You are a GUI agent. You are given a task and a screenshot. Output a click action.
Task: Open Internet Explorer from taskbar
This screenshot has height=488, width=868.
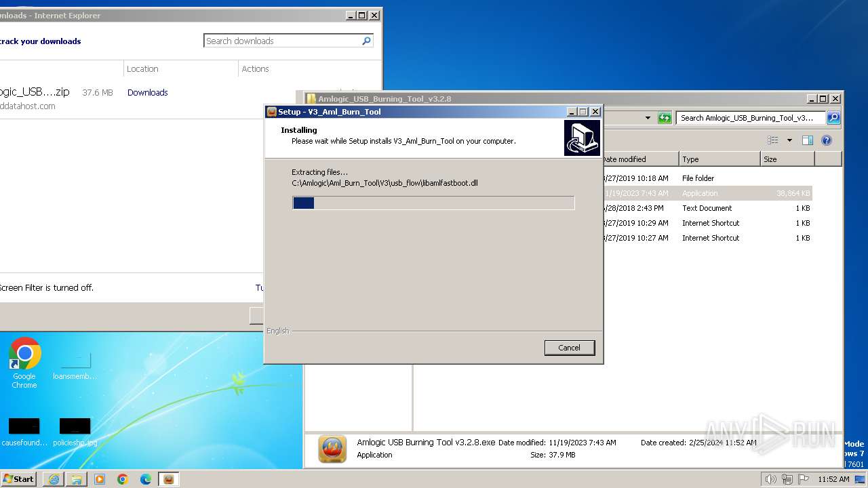[54, 479]
